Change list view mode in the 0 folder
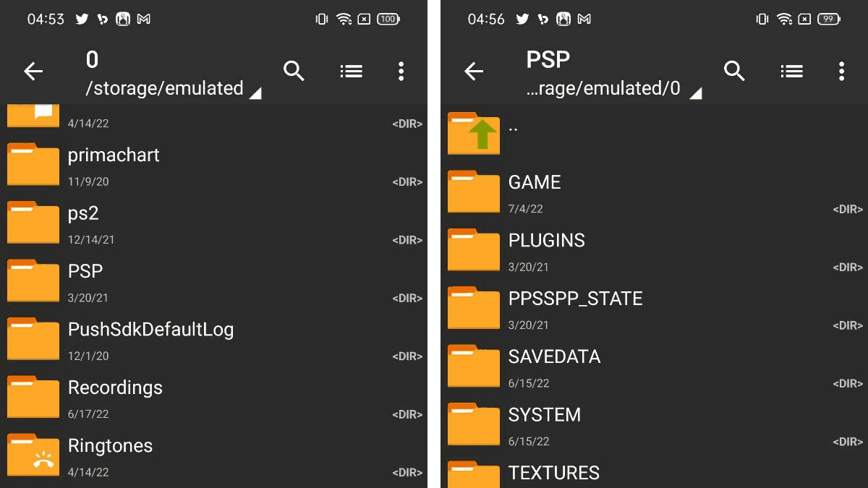868x488 pixels. pyautogui.click(x=351, y=71)
